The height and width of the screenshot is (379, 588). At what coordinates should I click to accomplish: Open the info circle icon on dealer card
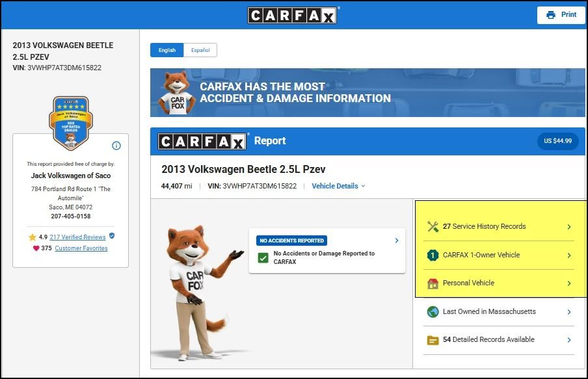116,146
